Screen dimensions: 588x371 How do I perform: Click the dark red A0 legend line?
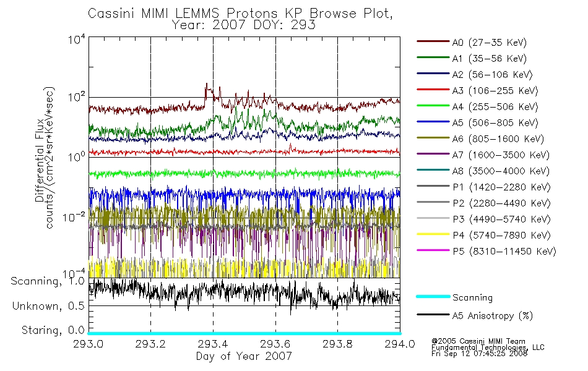[x=433, y=41]
